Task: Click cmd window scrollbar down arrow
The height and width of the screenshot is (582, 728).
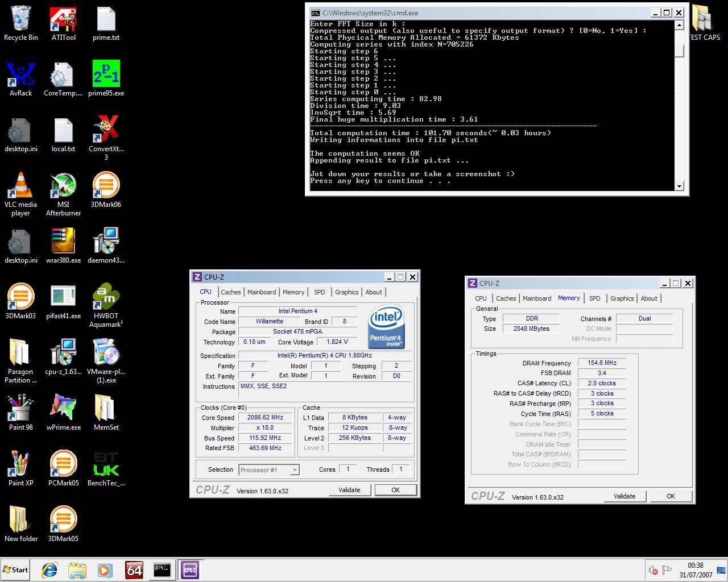Action: click(679, 186)
